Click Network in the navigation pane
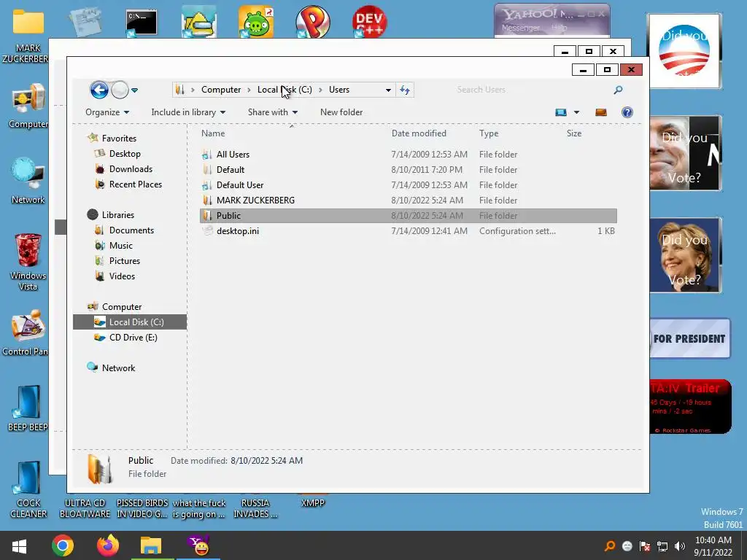The height and width of the screenshot is (560, 747). pos(119,368)
